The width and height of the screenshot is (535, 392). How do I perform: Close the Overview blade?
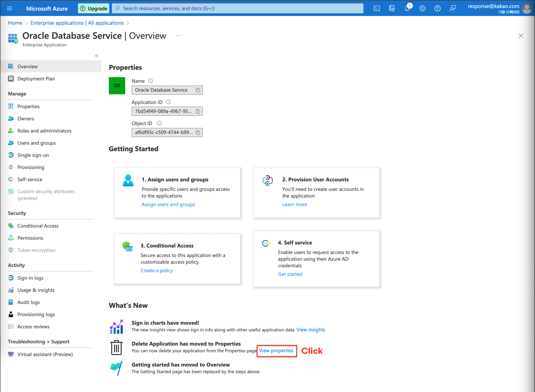521,36
